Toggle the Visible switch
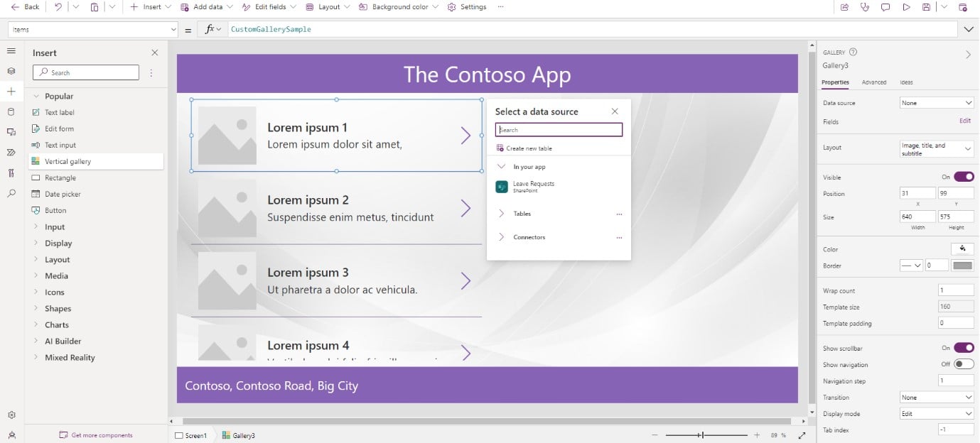Viewport: 980px width, 443px height. pos(964,177)
